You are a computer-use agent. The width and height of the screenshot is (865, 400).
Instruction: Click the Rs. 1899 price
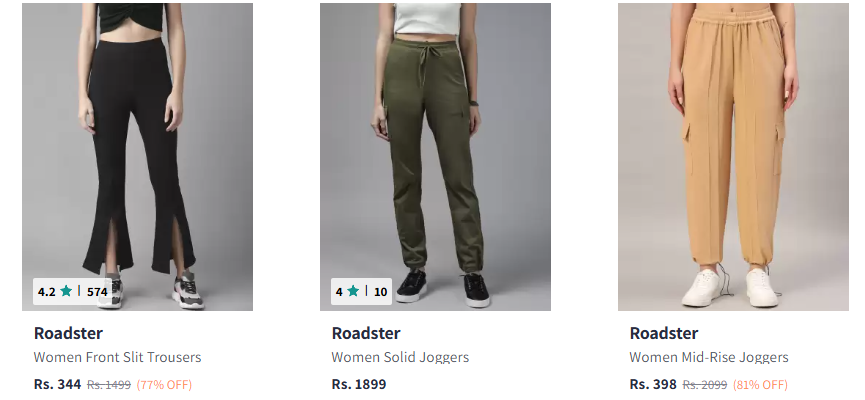[359, 384]
